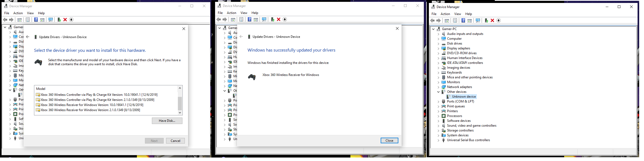Viewport: 644px width, 161px height.
Task: Open File menu in right Device Manager window
Action: (434, 14)
